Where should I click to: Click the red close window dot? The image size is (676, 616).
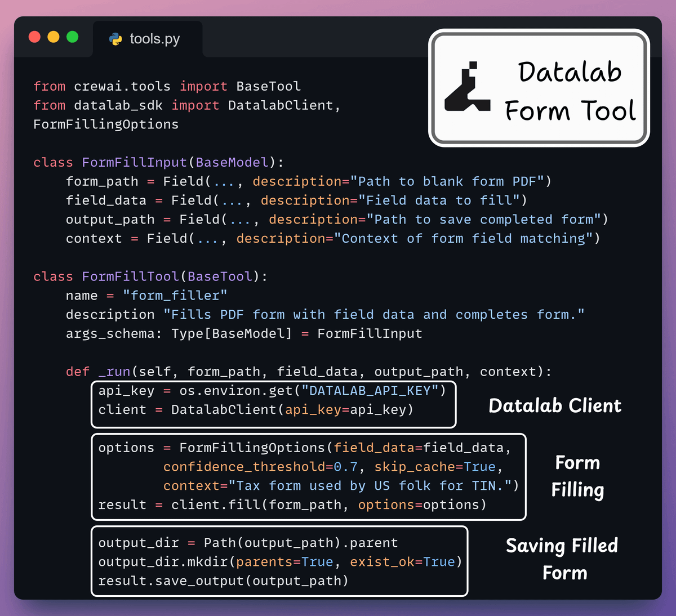pos(34,37)
